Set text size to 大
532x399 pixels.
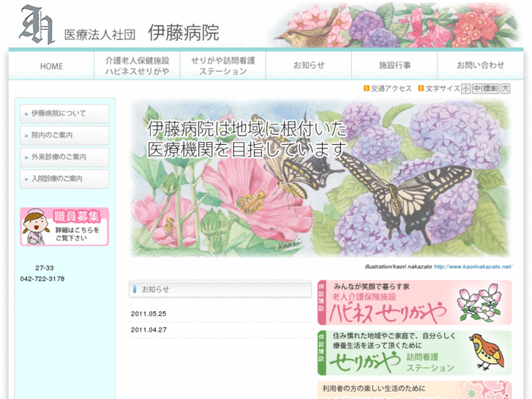click(x=505, y=89)
